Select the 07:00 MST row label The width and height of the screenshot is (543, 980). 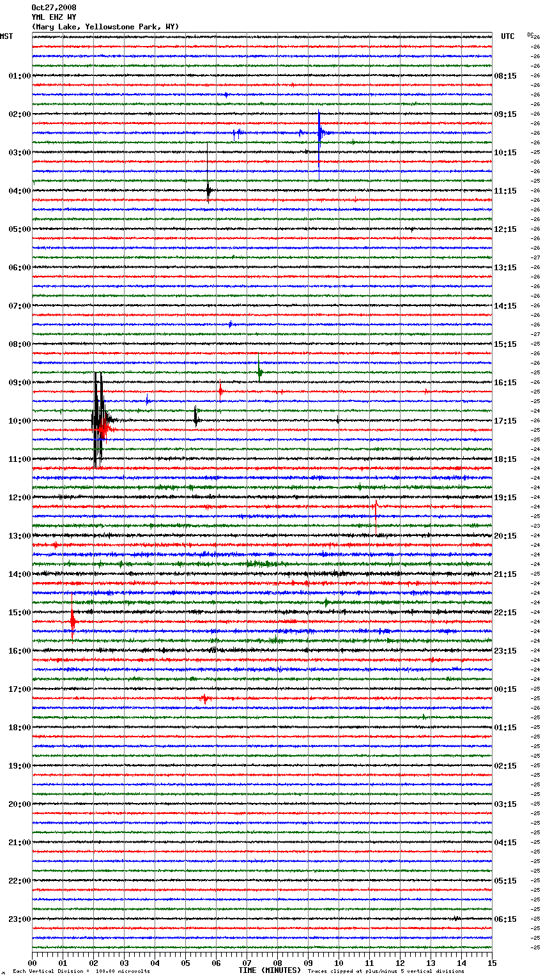click(x=20, y=306)
